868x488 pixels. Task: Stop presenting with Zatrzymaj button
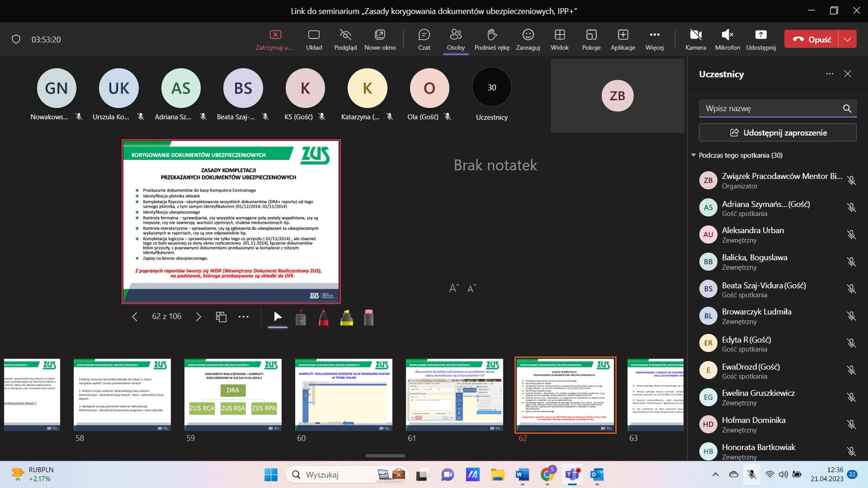click(275, 40)
